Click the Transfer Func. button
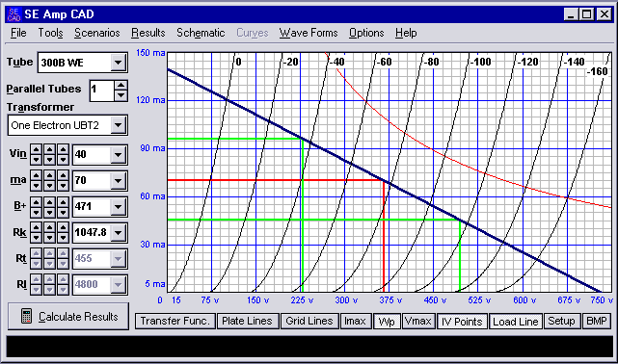Image resolution: width=618 pixels, height=364 pixels. click(x=175, y=321)
